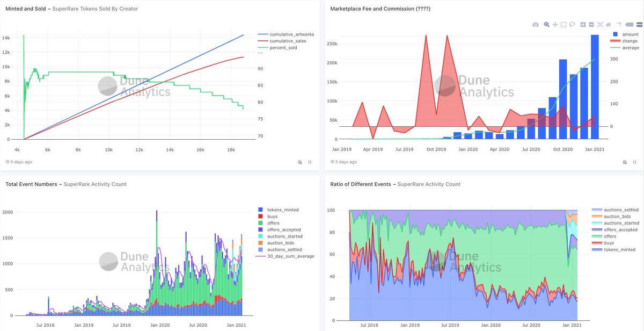Click the Zoom In plus icon

click(583, 25)
